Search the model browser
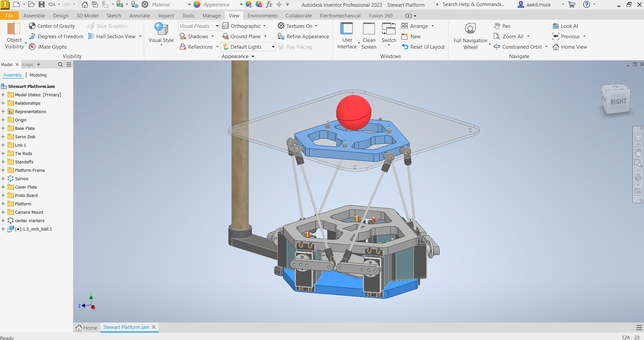644x340 pixels. coord(60,64)
